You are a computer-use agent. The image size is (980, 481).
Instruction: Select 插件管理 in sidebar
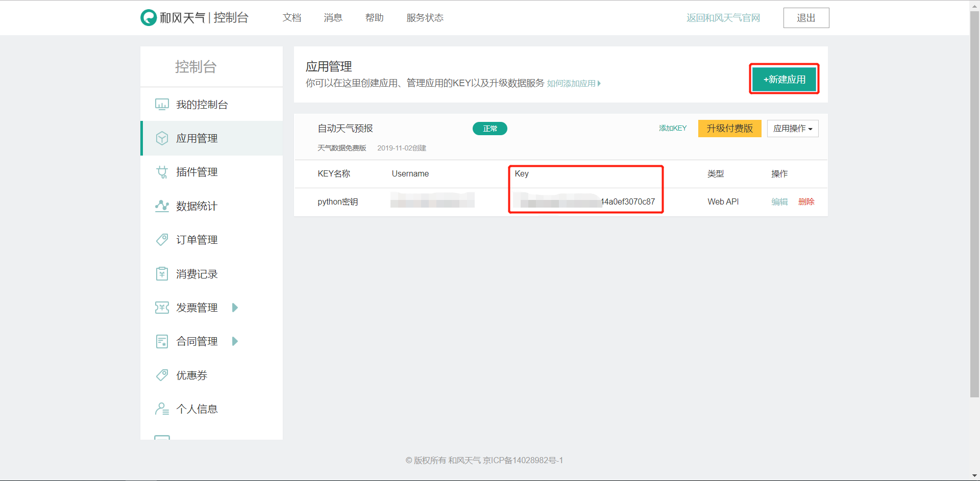click(211, 172)
